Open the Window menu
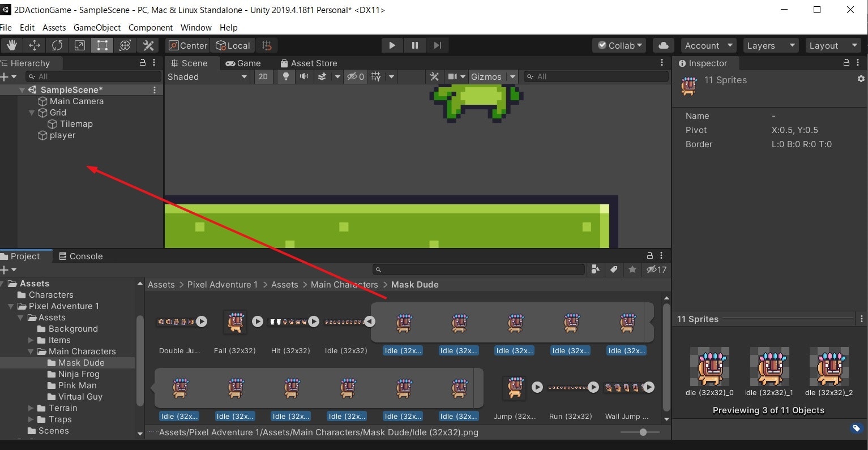The width and height of the screenshot is (868, 450). pyautogui.click(x=196, y=27)
